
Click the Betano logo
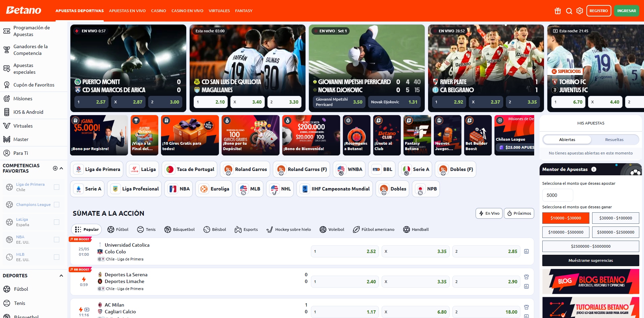(24, 10)
